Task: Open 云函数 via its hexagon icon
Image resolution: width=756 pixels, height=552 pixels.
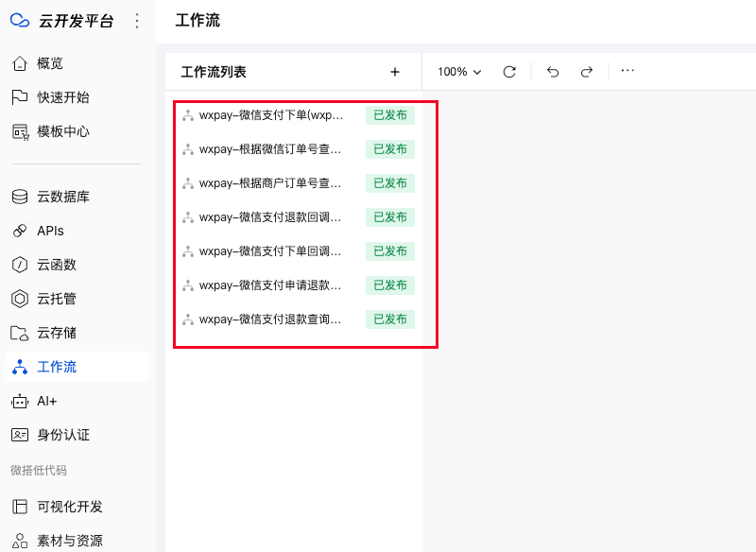Action: [x=20, y=265]
